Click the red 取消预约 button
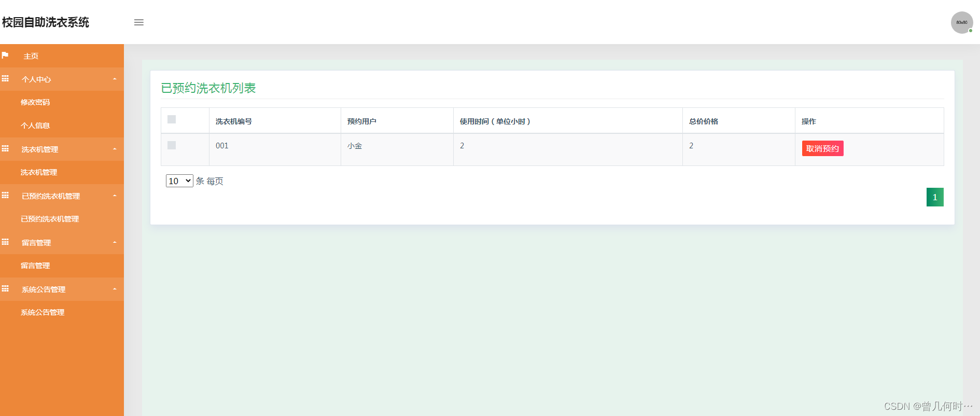 (822, 148)
